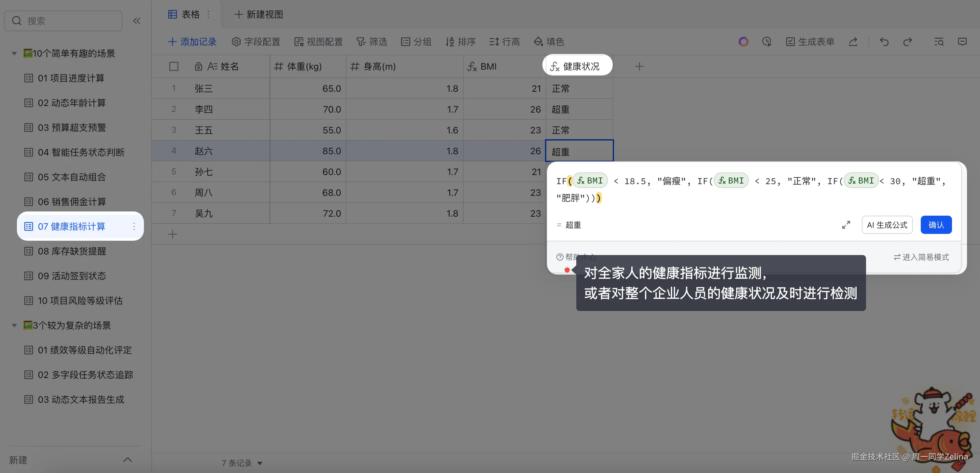The image size is (980, 473).
Task: Click inside the IF formula editor text
Action: tap(752, 189)
